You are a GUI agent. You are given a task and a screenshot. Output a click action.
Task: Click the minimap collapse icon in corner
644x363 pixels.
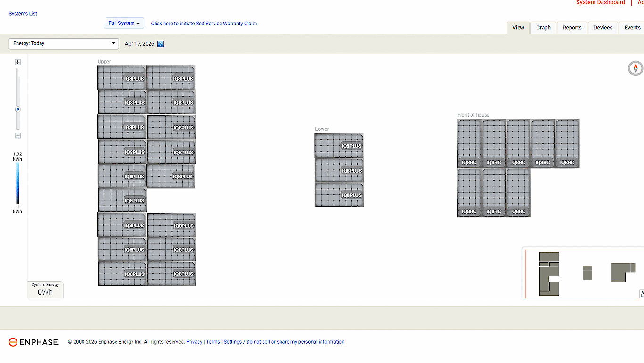641,294
